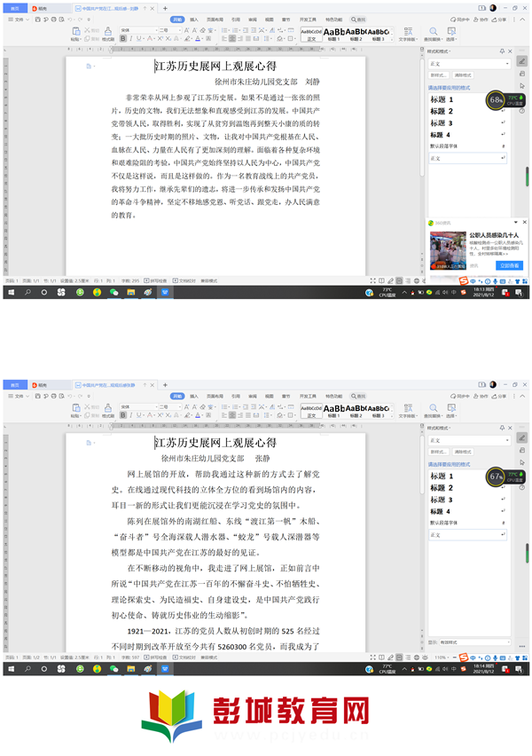This screenshot has width=532, height=756.
Task: Click the Select tool icon in upper ribbon
Action: tap(451, 31)
